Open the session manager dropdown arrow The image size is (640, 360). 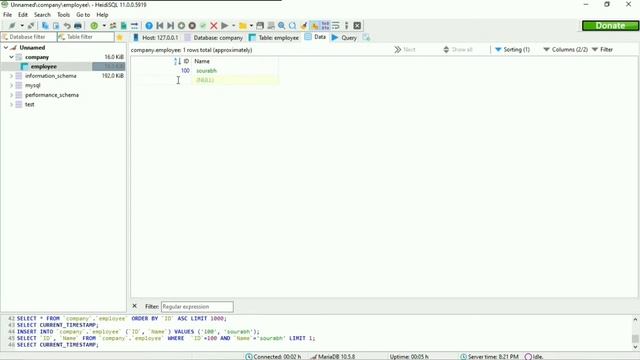tap(22, 26)
